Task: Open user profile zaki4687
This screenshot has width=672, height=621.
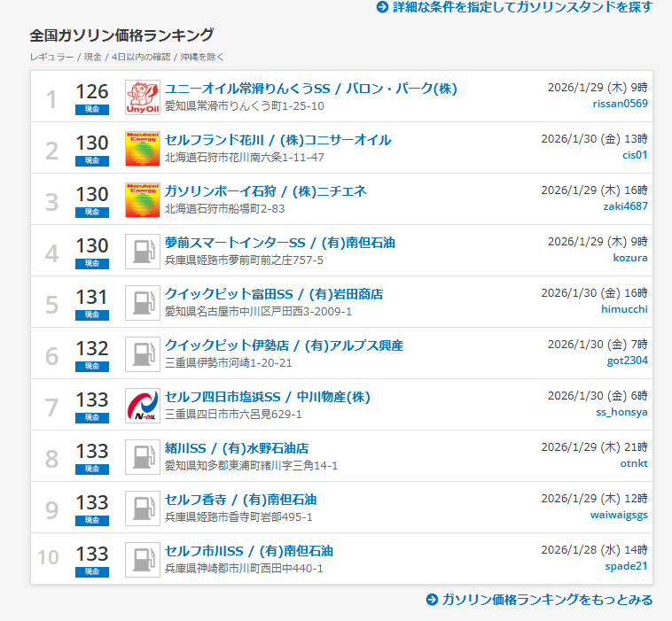Action: tap(625, 206)
